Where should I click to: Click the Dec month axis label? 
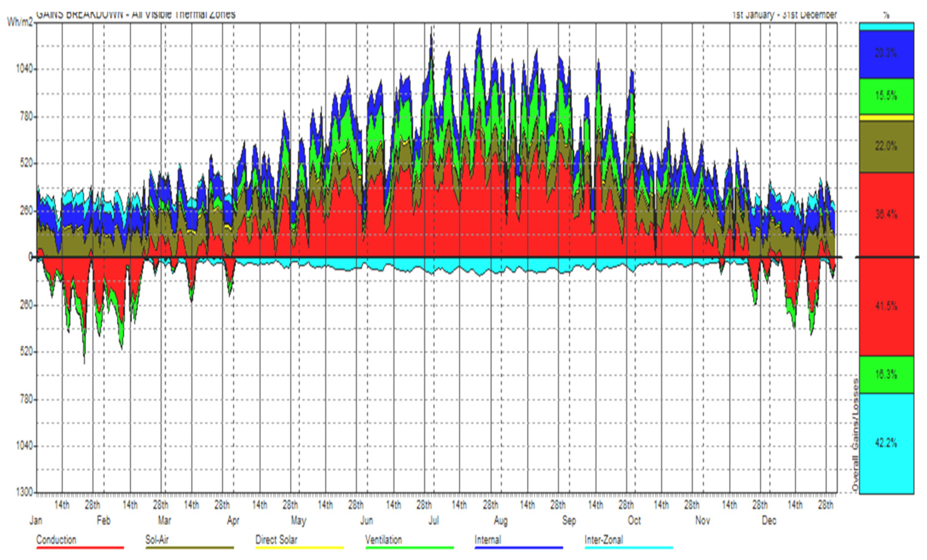[769, 521]
